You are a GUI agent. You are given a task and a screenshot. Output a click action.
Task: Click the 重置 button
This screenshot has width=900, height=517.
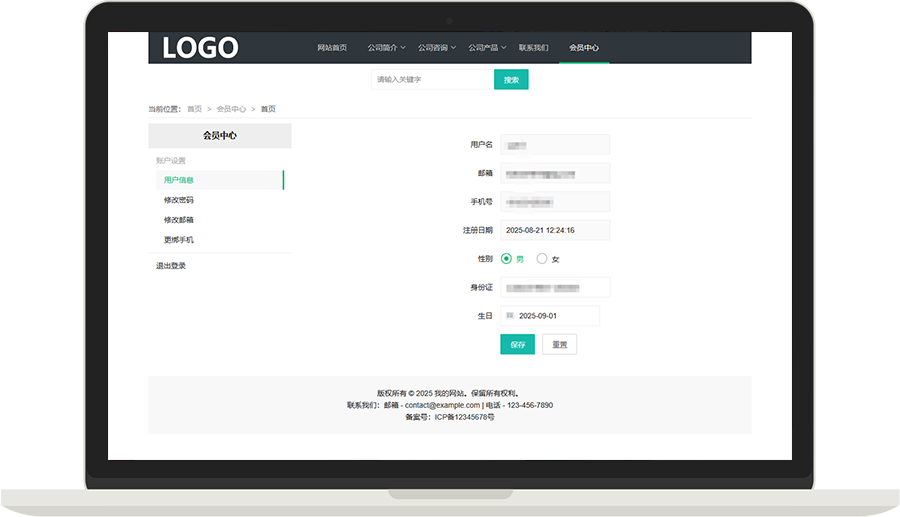click(x=559, y=344)
